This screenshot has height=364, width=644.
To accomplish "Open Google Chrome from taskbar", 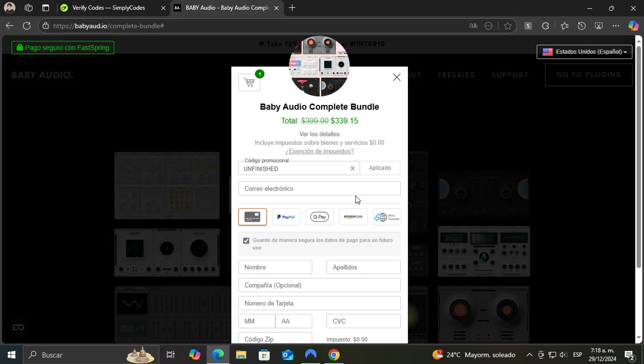I will pos(334,355).
